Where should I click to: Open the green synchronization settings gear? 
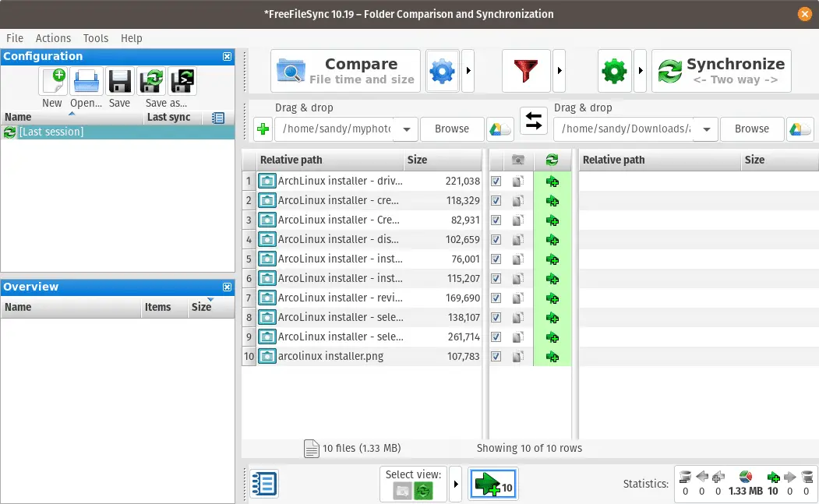614,70
